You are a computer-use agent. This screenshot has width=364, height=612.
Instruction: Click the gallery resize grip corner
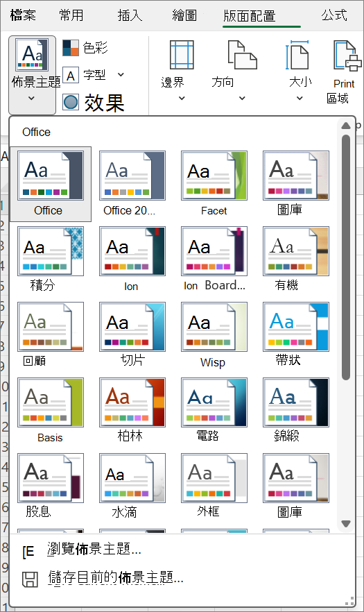click(x=350, y=601)
